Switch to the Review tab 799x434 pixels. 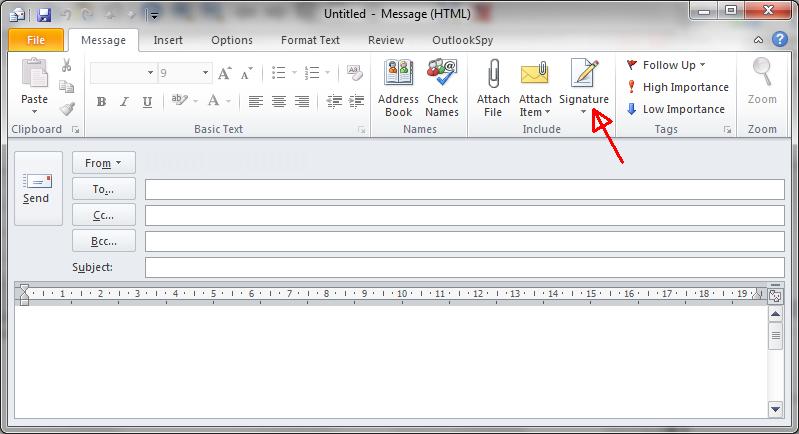coord(386,40)
